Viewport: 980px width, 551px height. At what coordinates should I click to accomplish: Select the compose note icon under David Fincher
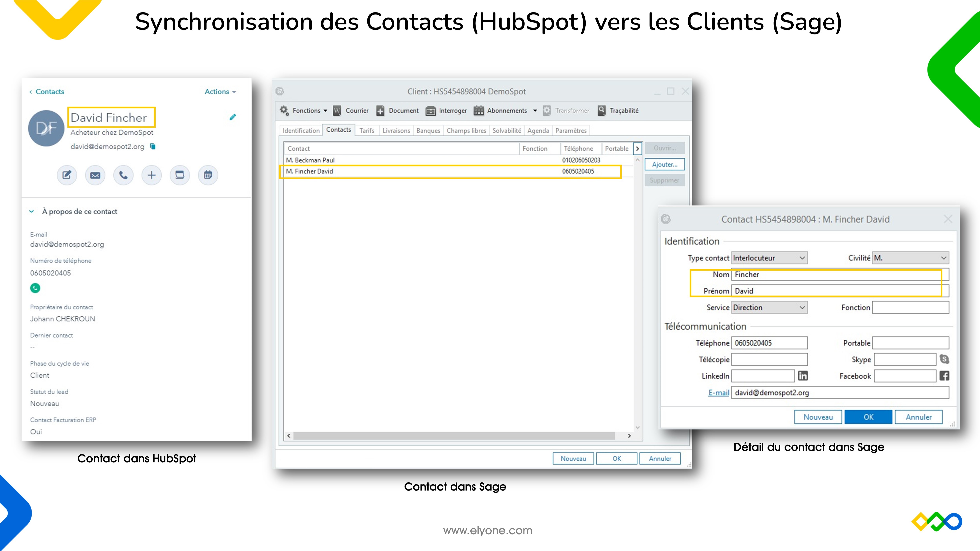coord(67,175)
